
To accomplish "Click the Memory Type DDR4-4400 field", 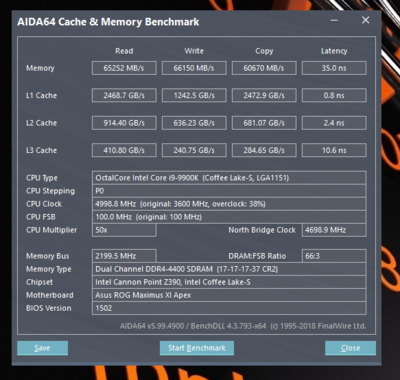I will click(x=229, y=269).
